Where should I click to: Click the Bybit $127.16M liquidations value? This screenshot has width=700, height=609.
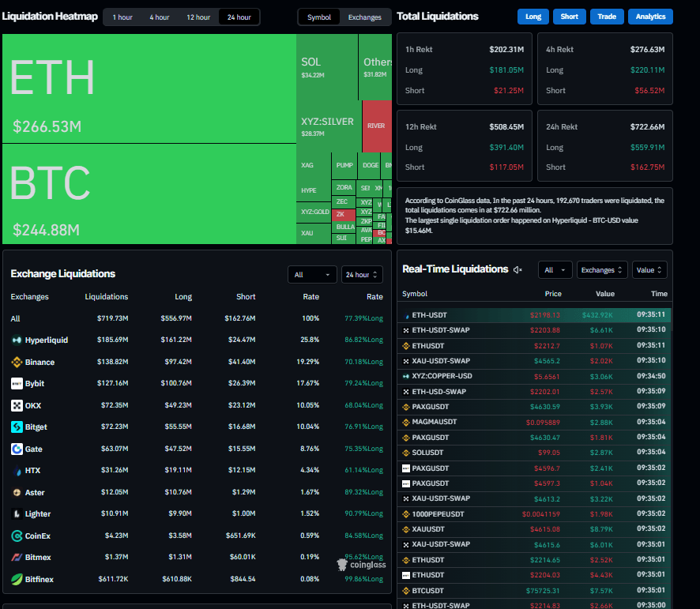112,383
